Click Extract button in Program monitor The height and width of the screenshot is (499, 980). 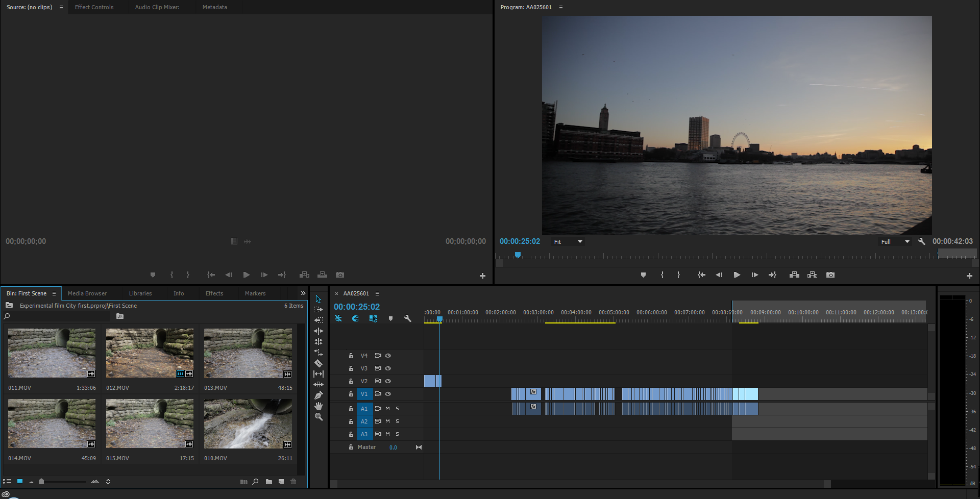(x=812, y=275)
